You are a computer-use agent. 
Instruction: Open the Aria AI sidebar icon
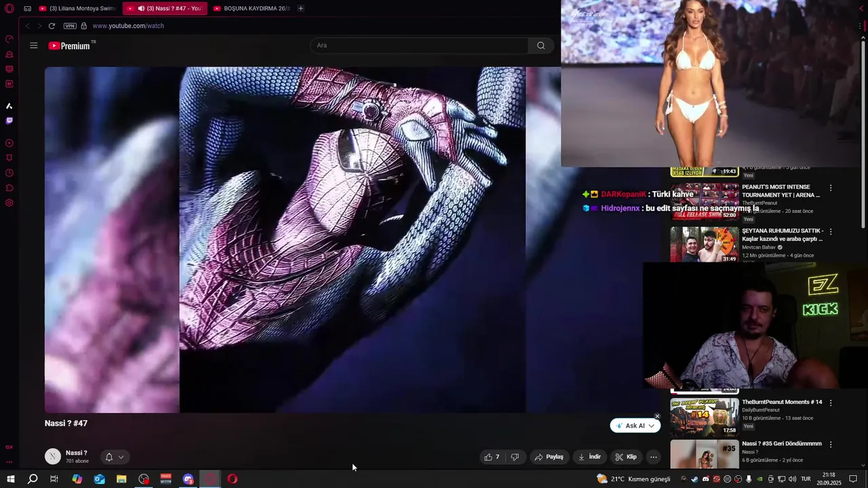pos(9,106)
